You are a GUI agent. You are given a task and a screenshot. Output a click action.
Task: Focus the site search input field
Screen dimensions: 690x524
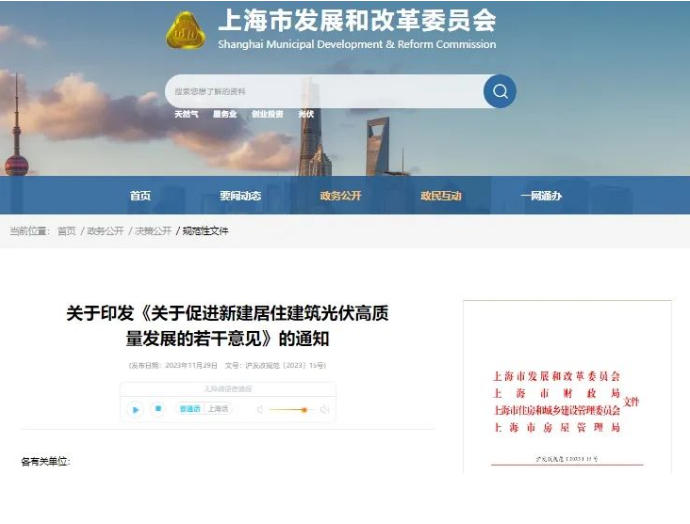[324, 91]
